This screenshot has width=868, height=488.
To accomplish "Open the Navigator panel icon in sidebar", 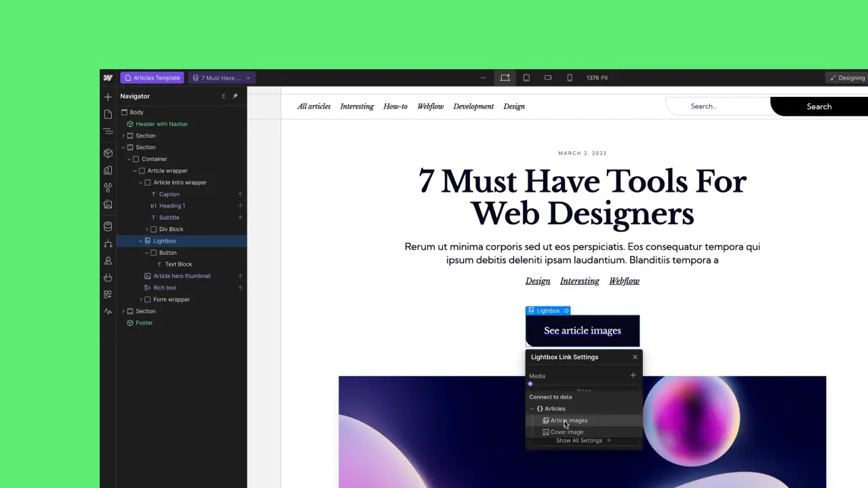I will (x=108, y=131).
